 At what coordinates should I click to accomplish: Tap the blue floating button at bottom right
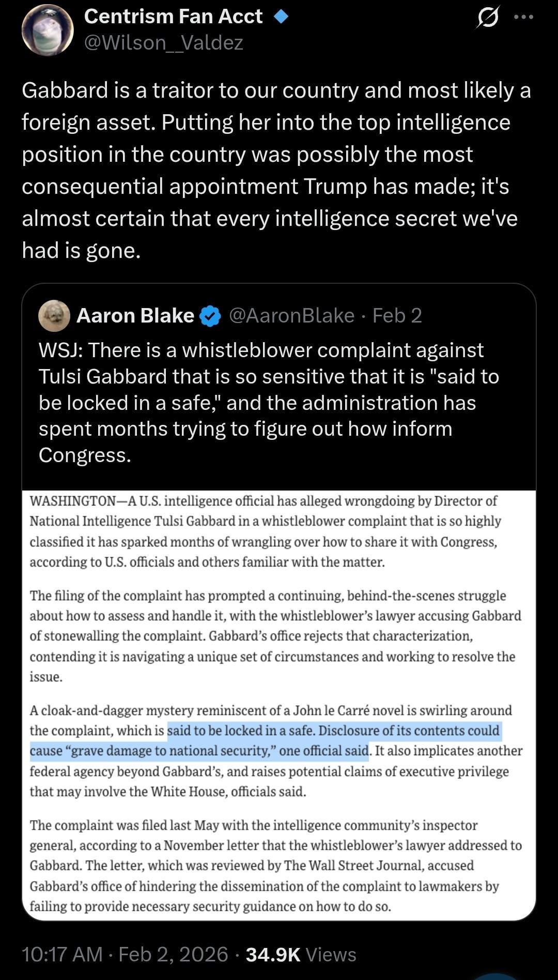click(499, 974)
